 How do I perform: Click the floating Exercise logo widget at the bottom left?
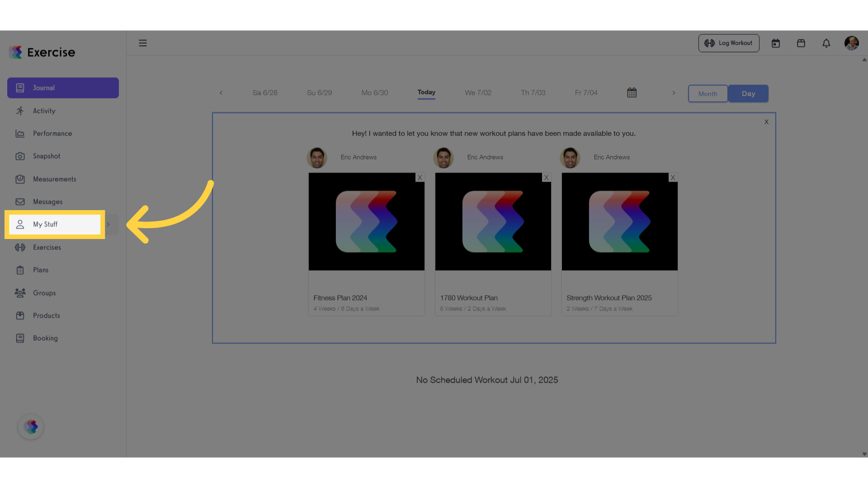point(31,427)
